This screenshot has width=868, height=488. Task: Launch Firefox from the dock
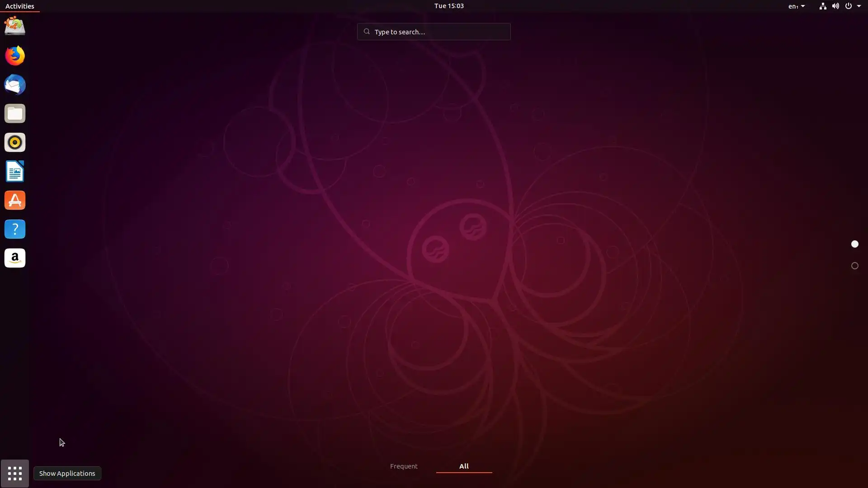tap(15, 56)
